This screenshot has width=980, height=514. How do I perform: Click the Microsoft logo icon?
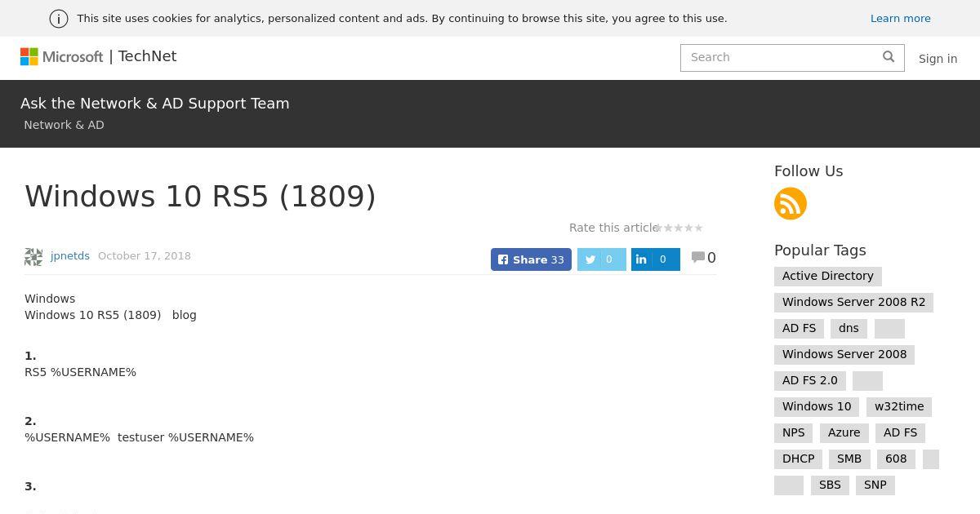[x=29, y=56]
